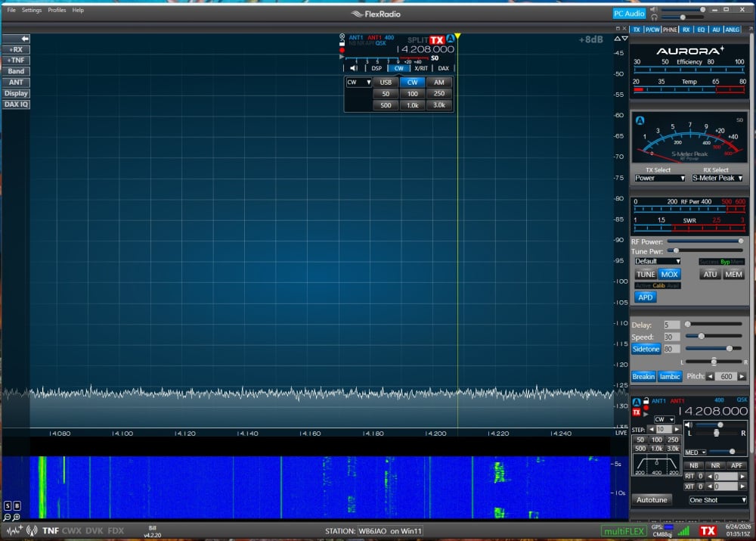This screenshot has width=756, height=541.
Task: Click the Autotune button
Action: click(x=652, y=500)
